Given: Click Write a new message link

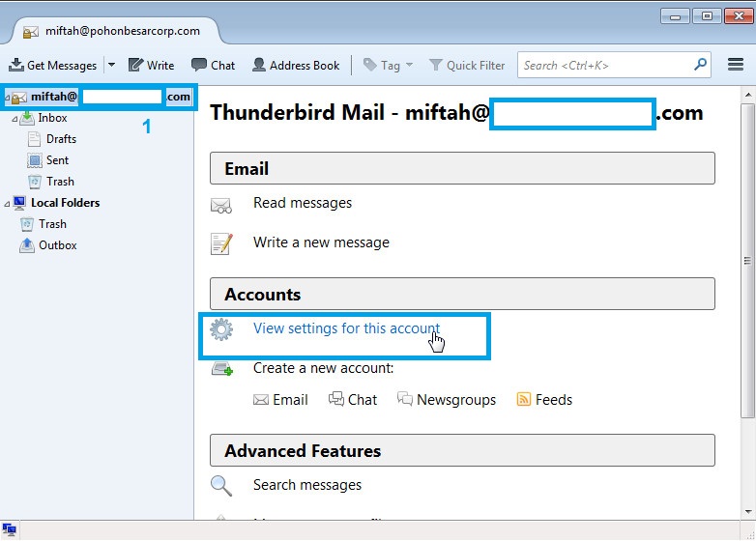Looking at the screenshot, I should click(x=321, y=242).
